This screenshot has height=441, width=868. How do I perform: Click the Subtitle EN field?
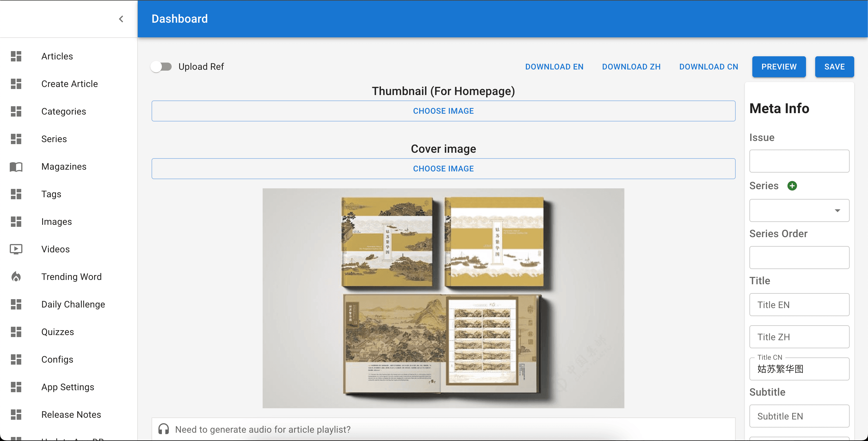click(799, 416)
